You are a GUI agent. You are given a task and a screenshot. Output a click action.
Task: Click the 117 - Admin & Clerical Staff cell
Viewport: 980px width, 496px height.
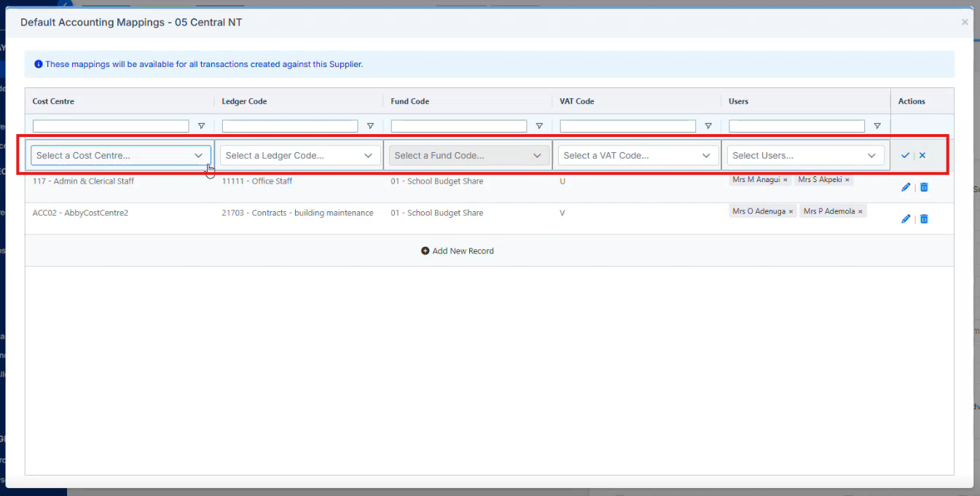(84, 181)
